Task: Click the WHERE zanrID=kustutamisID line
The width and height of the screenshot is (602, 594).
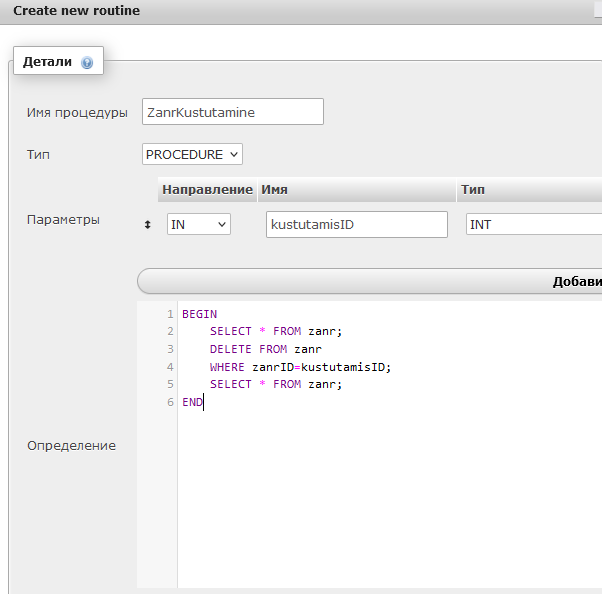Action: tap(300, 367)
